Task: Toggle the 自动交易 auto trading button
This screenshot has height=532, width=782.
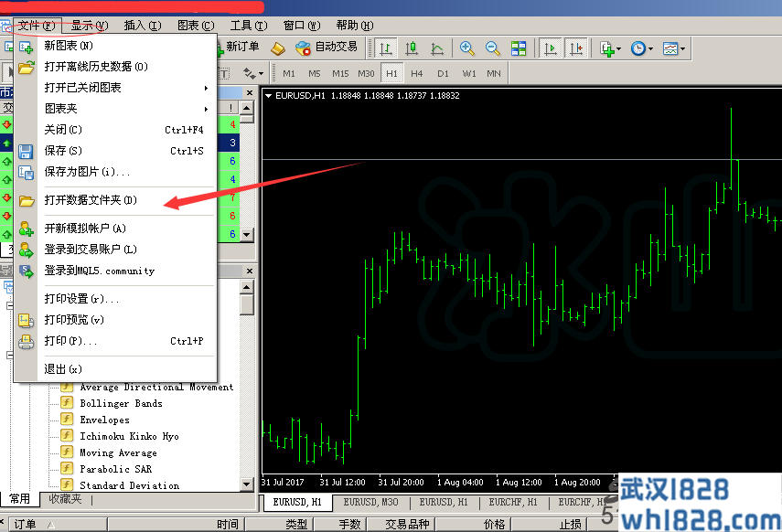Action: click(x=327, y=48)
